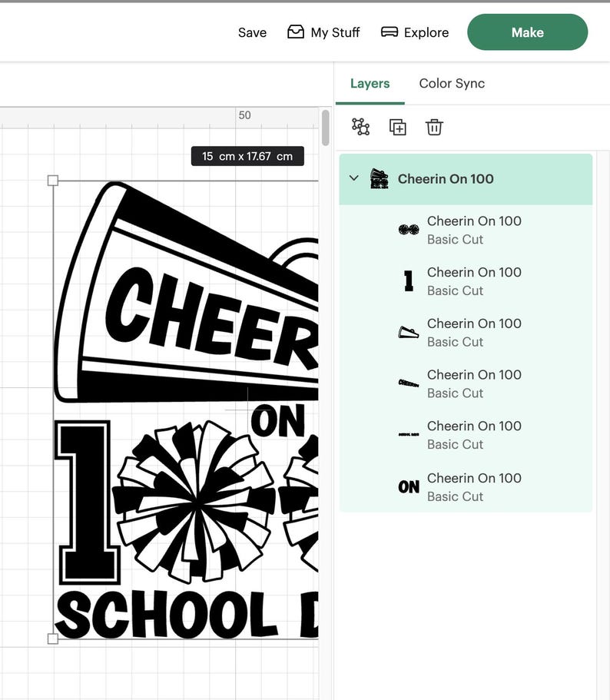
Task: Click the top-left selection handle on canvas
Action: pyautogui.click(x=53, y=181)
